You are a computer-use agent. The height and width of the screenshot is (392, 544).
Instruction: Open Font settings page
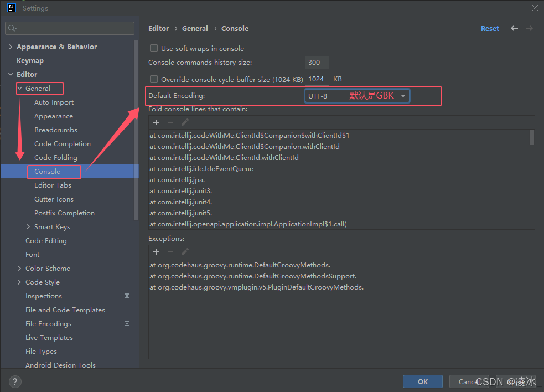32,255
